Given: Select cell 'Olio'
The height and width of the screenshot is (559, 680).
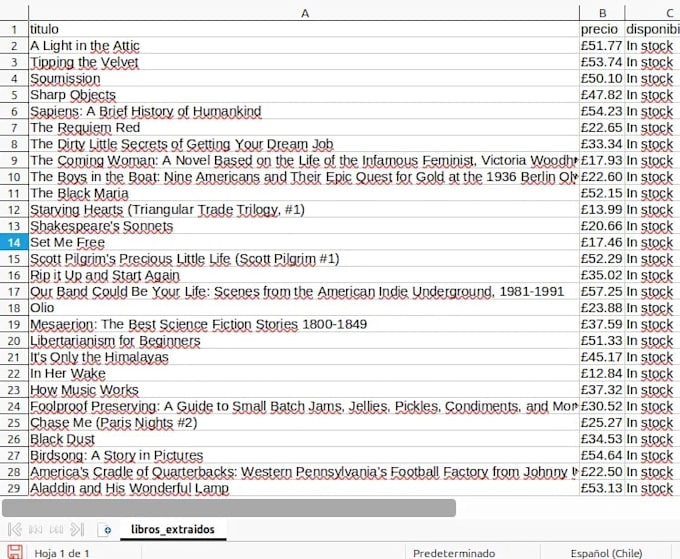Looking at the screenshot, I should [x=304, y=308].
